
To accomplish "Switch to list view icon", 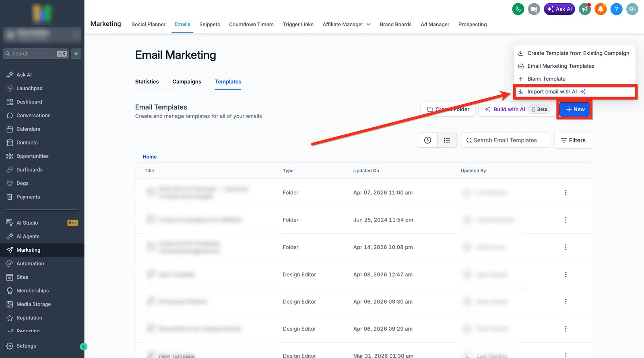I will point(447,140).
